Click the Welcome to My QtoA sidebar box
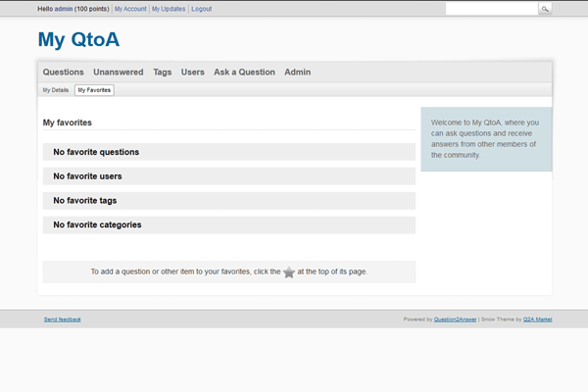588x392 pixels. (x=486, y=138)
